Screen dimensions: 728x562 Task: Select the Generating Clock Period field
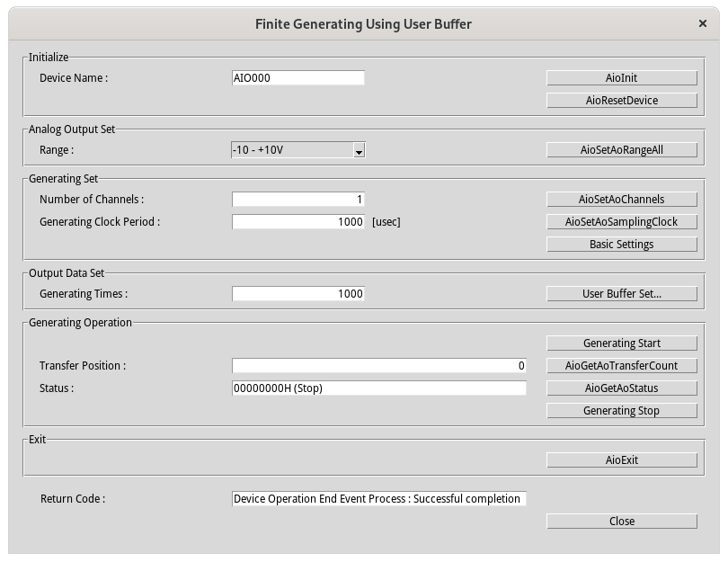tap(297, 222)
